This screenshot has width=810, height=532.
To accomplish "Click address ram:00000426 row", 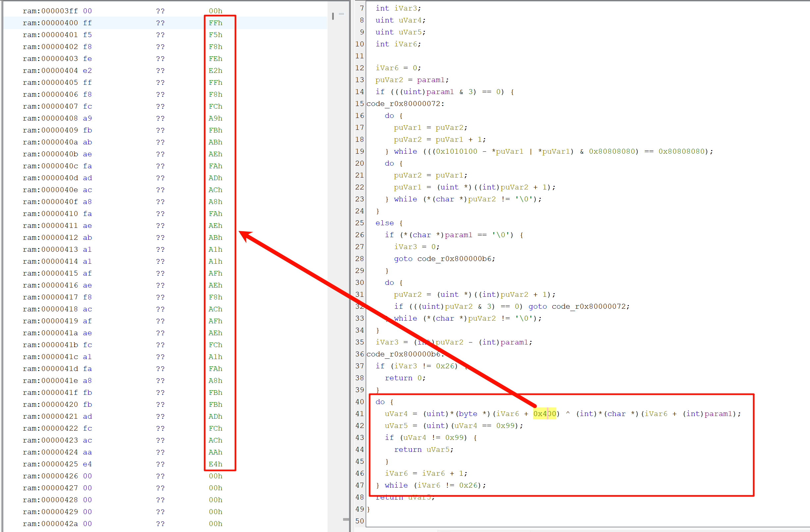I will pos(50,476).
